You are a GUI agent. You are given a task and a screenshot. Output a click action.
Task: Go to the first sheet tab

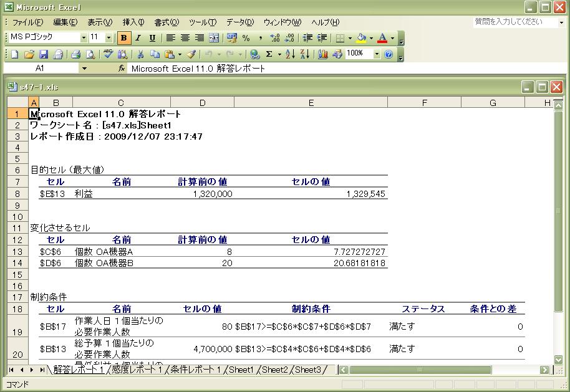click(x=11, y=370)
